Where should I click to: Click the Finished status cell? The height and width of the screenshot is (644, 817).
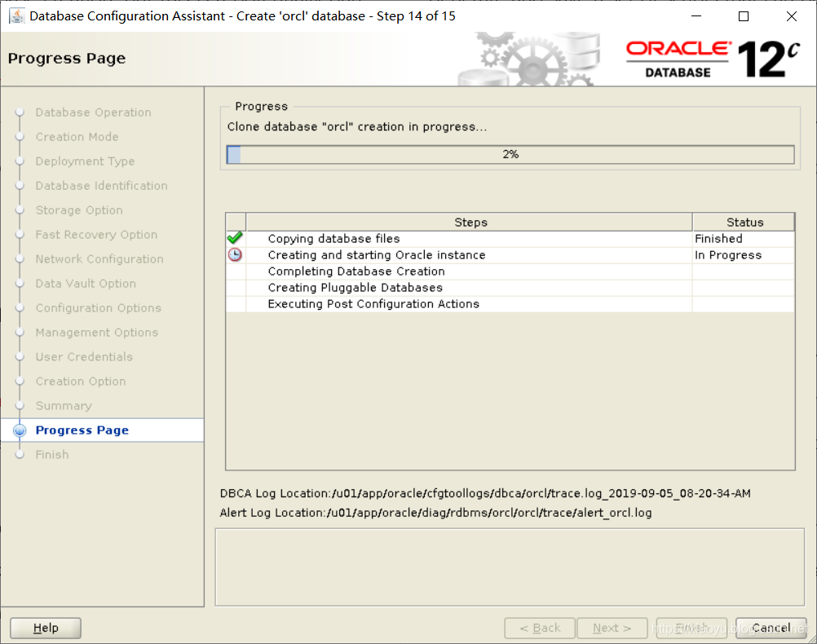click(x=744, y=239)
